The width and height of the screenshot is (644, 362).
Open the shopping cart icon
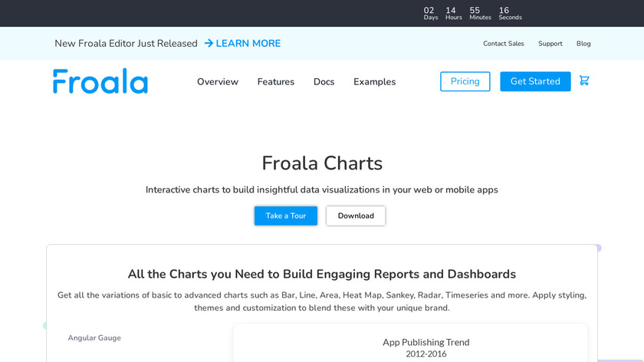coord(584,81)
